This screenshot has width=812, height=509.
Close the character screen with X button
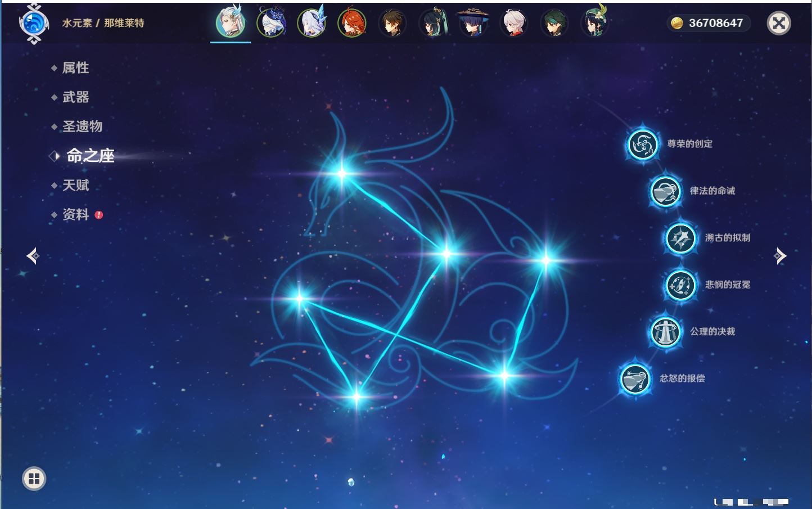779,23
